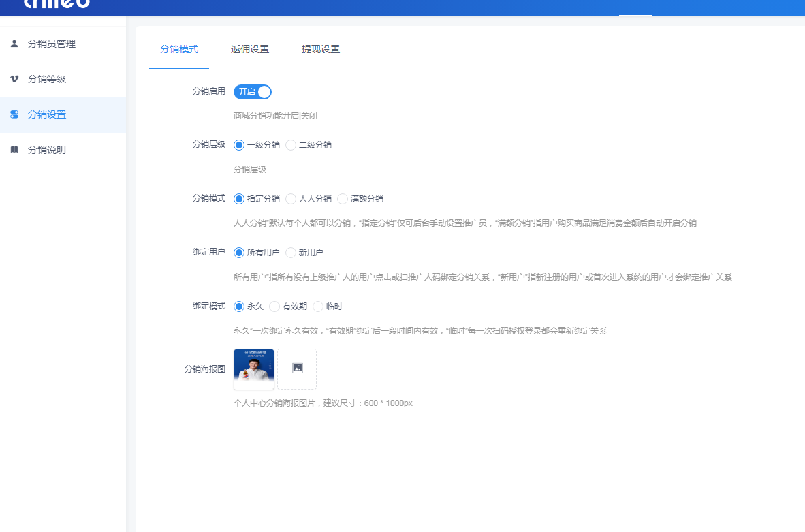Click the image upload placeholder icon
The width and height of the screenshot is (805, 532).
297,369
